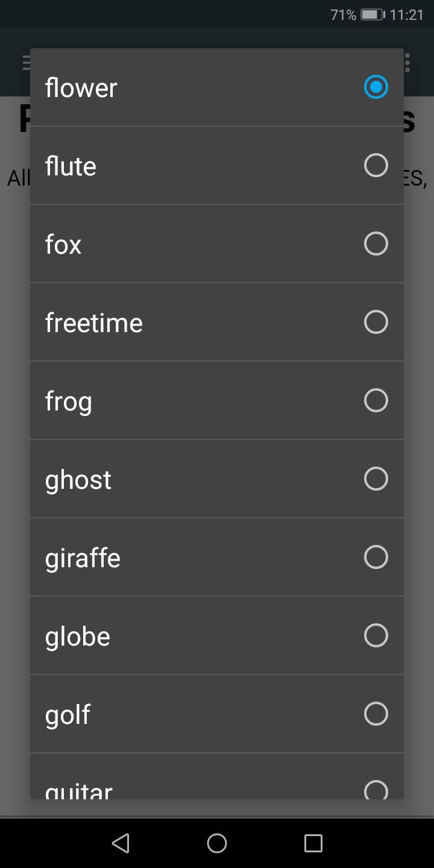The image size is (434, 868).
Task: Tap the hamburger menu icon behind dialog
Action: (x=27, y=62)
